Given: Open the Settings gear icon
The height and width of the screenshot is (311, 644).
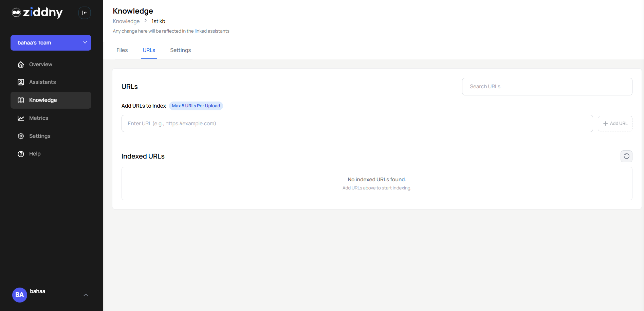Looking at the screenshot, I should (x=21, y=136).
